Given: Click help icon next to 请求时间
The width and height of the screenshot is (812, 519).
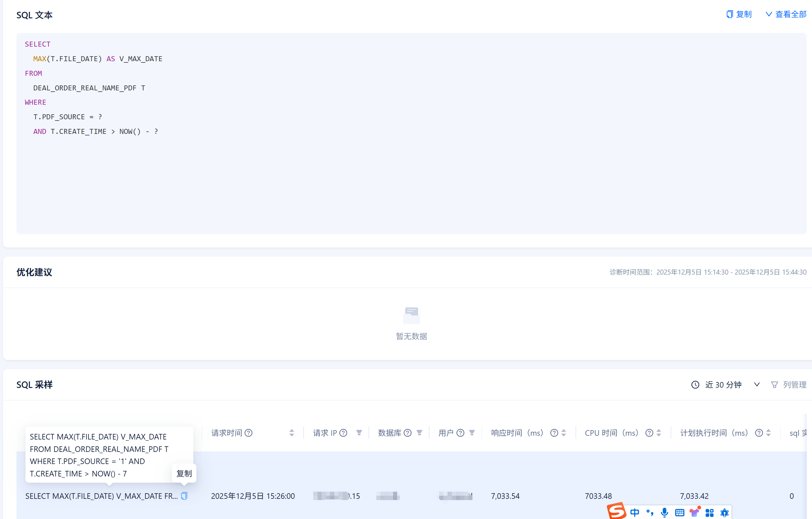Looking at the screenshot, I should click(249, 433).
